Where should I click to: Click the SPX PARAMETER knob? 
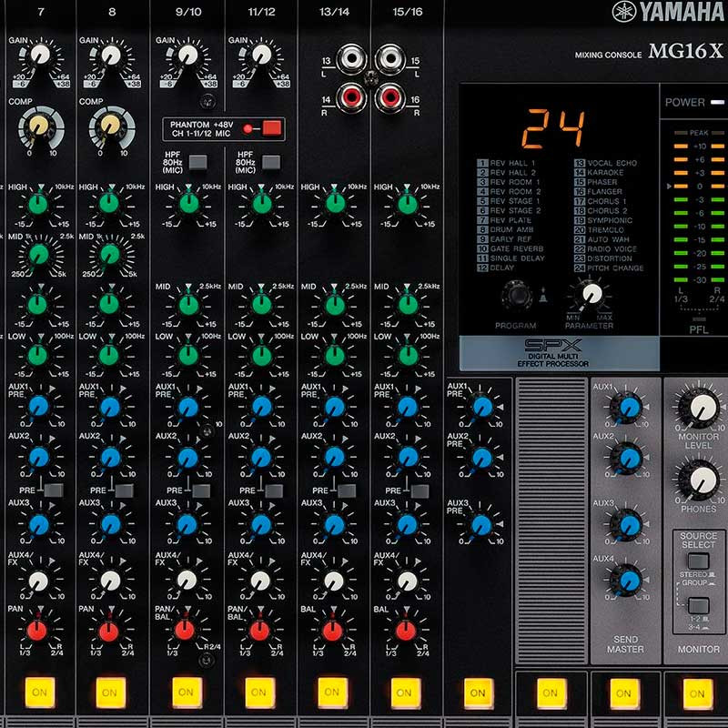click(x=591, y=293)
